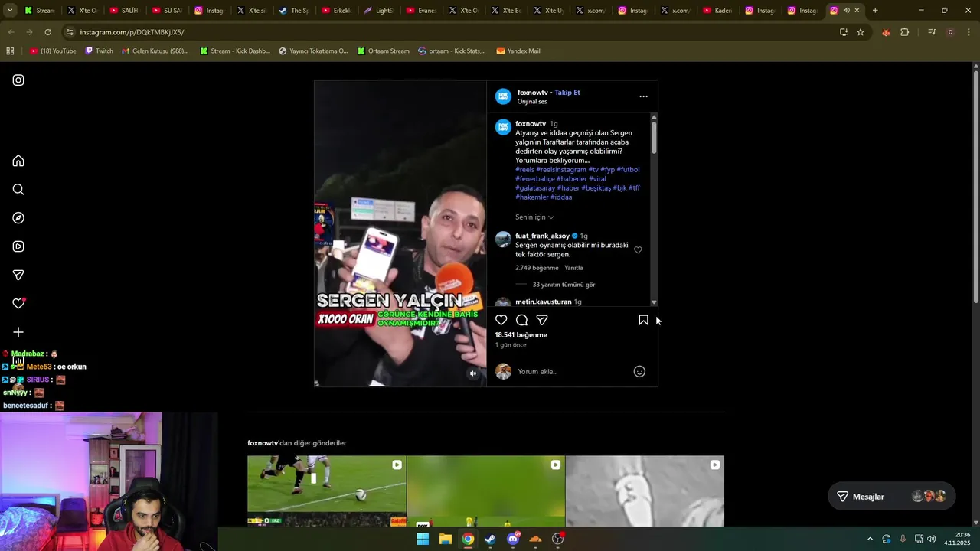Open Explore compass icon in sidebar

(x=18, y=218)
